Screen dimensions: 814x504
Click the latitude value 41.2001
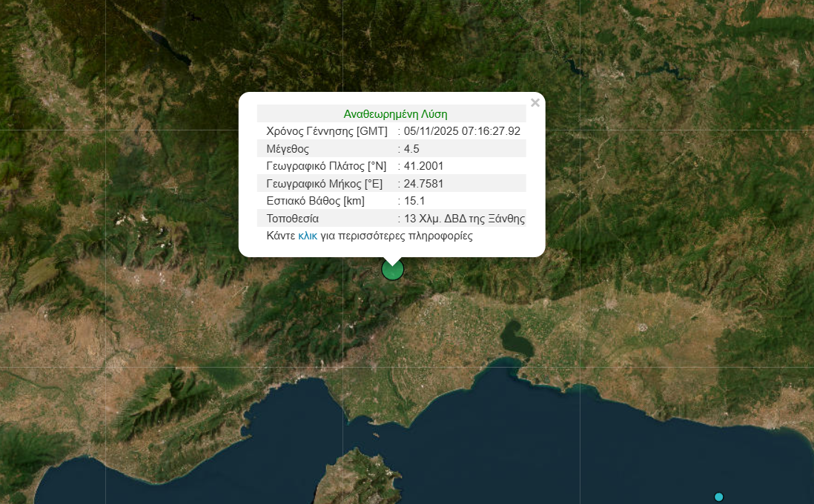(423, 166)
